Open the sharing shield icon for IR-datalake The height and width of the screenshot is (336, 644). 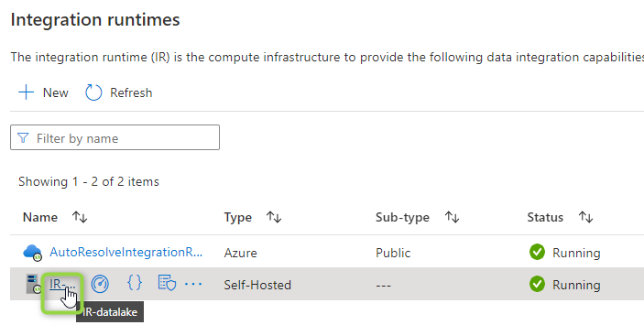pyautogui.click(x=167, y=283)
